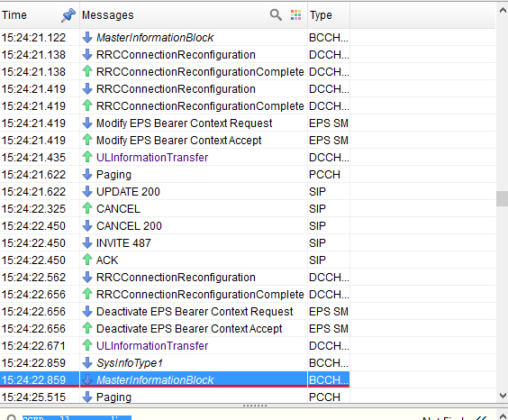Click the scroll up arrow of message list
This screenshot has width=508, height=420.
coord(503,11)
